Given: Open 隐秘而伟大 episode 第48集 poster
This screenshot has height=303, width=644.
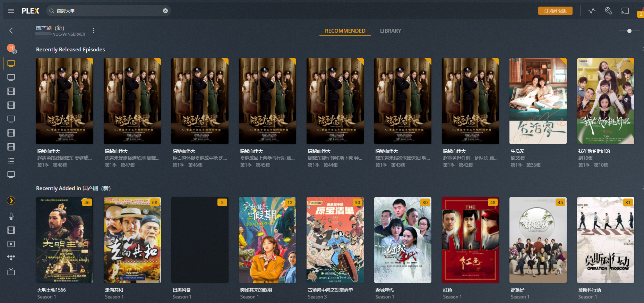Looking at the screenshot, I should pos(65,101).
